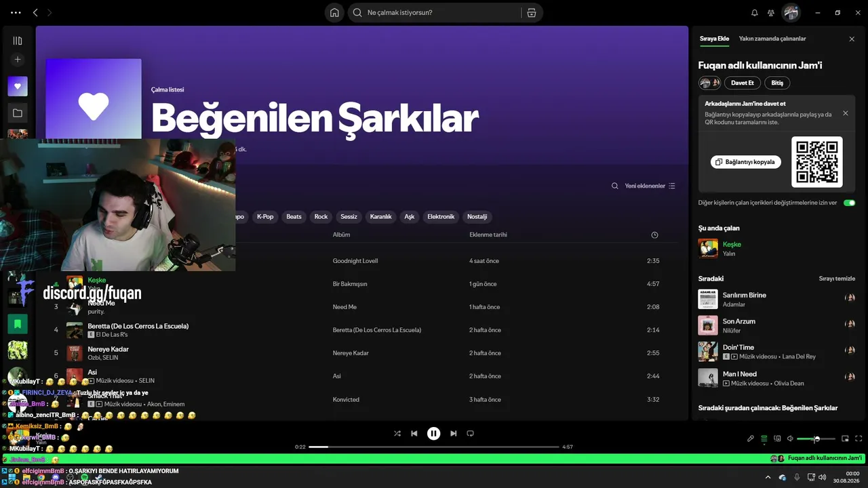Open Friend Activity icon

tap(771, 12)
